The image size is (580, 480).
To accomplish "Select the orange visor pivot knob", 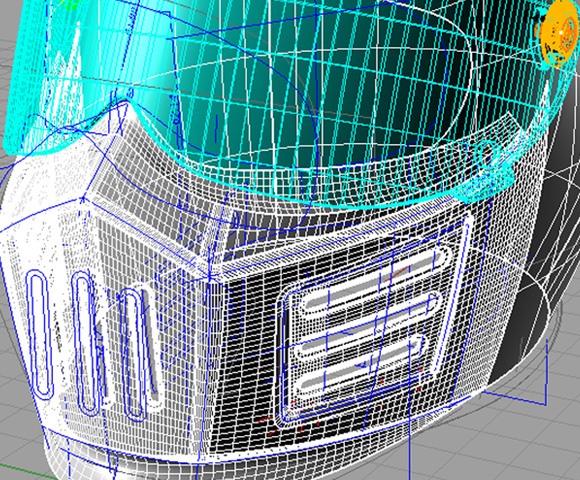I will pos(557,35).
